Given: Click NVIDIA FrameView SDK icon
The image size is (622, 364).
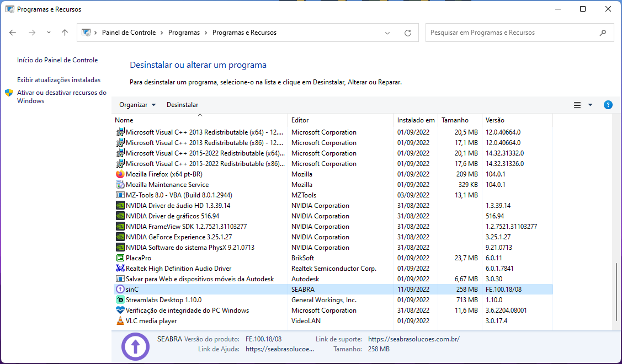Looking at the screenshot, I should pyautogui.click(x=120, y=227).
